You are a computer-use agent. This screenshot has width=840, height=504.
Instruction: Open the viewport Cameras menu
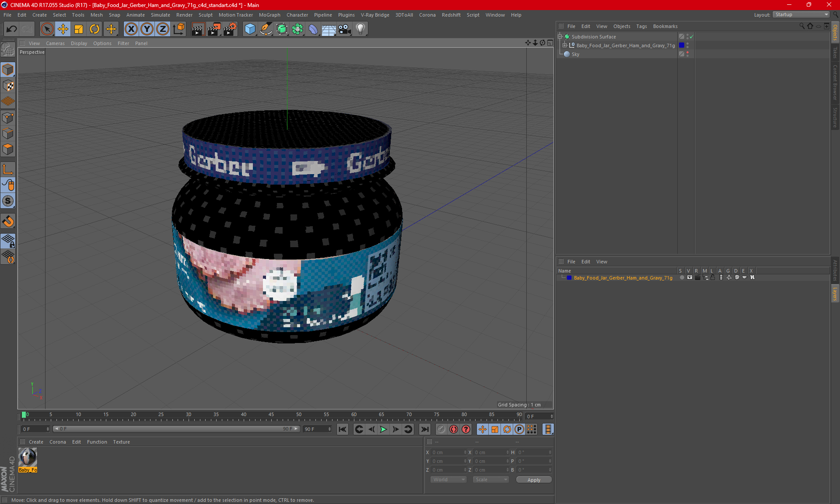(55, 43)
